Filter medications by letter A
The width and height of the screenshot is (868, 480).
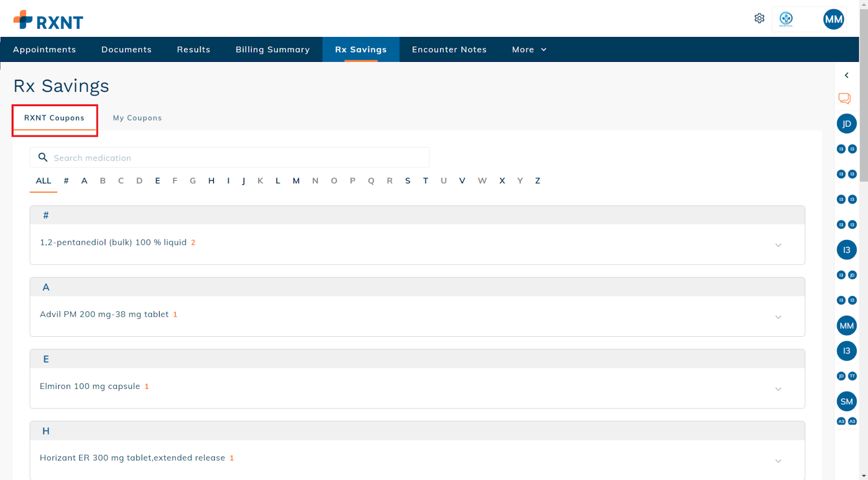tap(84, 181)
